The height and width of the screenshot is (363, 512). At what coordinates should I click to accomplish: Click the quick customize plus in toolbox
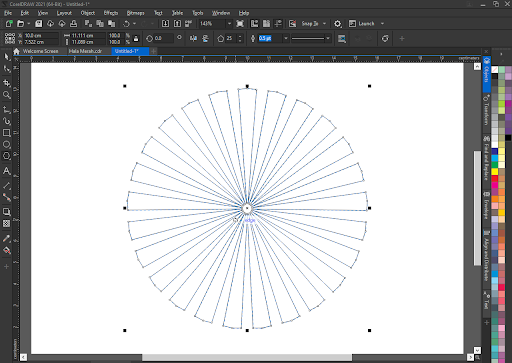pos(6,267)
